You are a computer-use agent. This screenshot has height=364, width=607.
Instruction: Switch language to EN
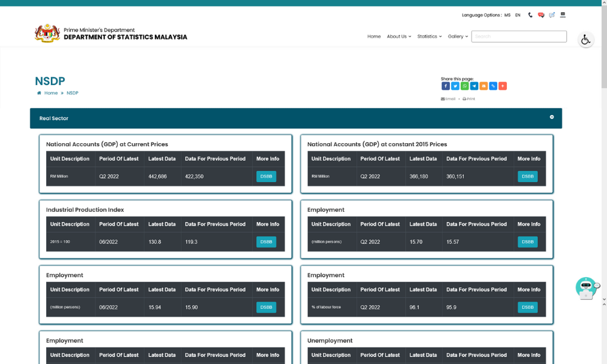click(x=518, y=15)
